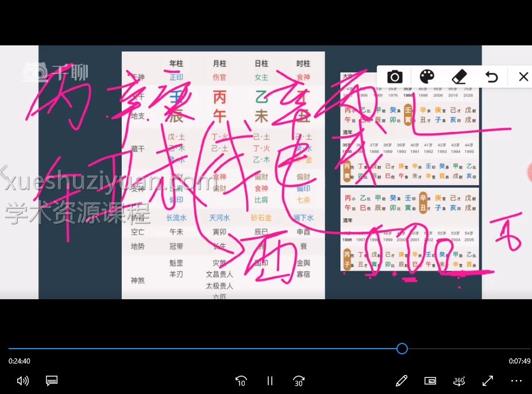
Task: Open picture-in-picture mini player
Action: point(430,381)
